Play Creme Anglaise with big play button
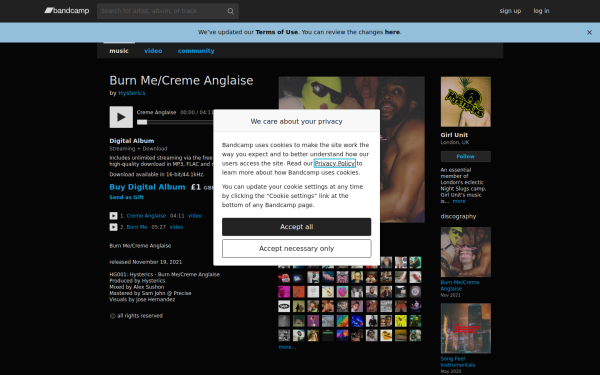This screenshot has height=375, width=600. (121, 117)
